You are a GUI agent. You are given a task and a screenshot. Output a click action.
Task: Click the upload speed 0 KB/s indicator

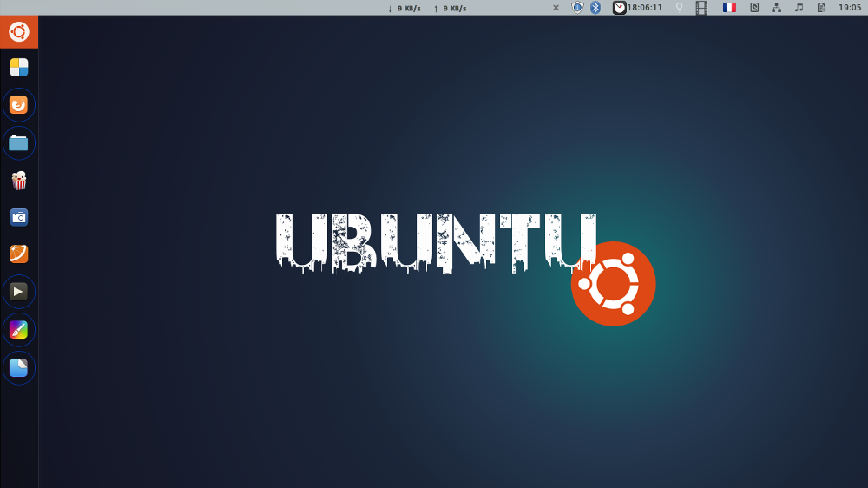450,9
